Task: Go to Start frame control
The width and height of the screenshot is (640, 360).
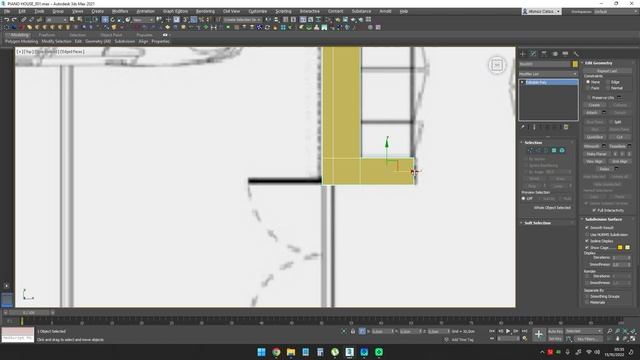Action: click(x=492, y=331)
